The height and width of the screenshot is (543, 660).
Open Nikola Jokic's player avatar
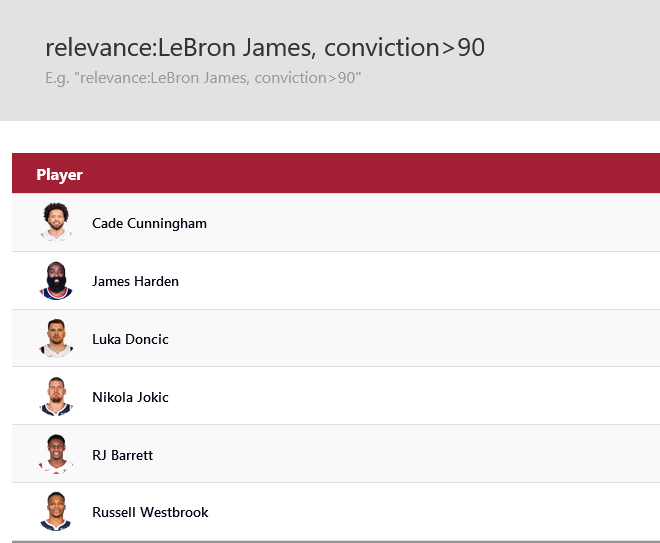57,396
